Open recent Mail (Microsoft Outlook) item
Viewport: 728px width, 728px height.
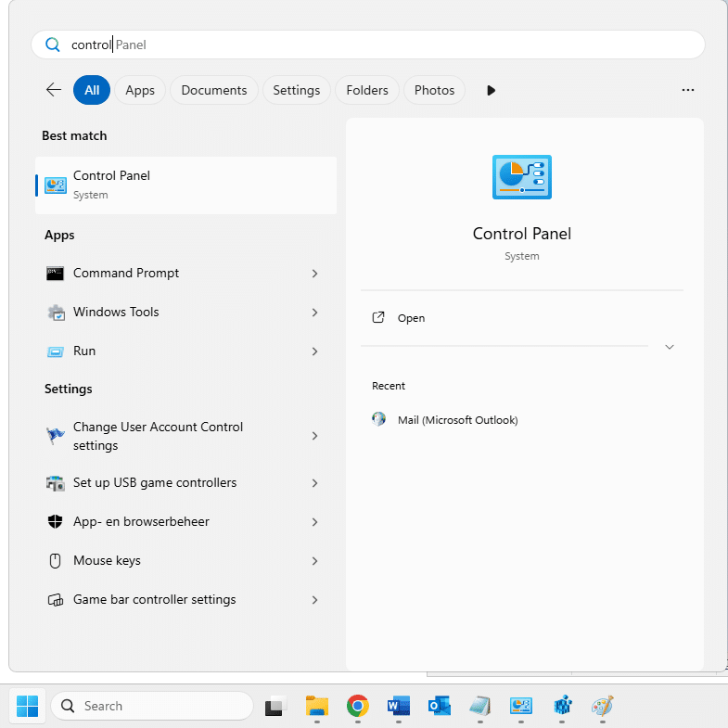click(x=458, y=420)
